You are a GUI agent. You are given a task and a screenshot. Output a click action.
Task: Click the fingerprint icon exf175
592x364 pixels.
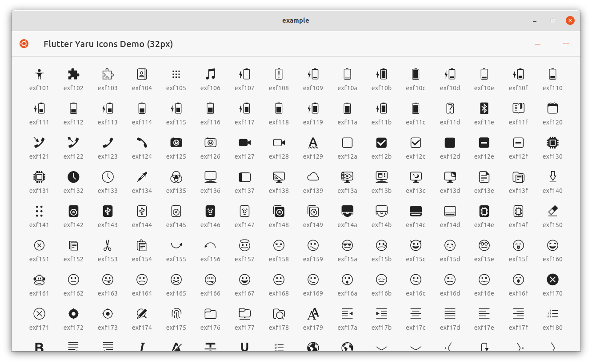click(176, 313)
